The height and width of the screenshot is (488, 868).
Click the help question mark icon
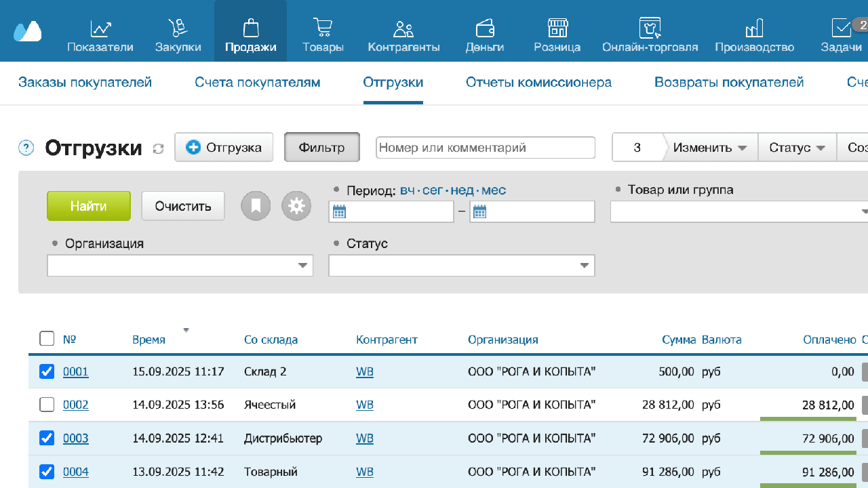point(26,147)
